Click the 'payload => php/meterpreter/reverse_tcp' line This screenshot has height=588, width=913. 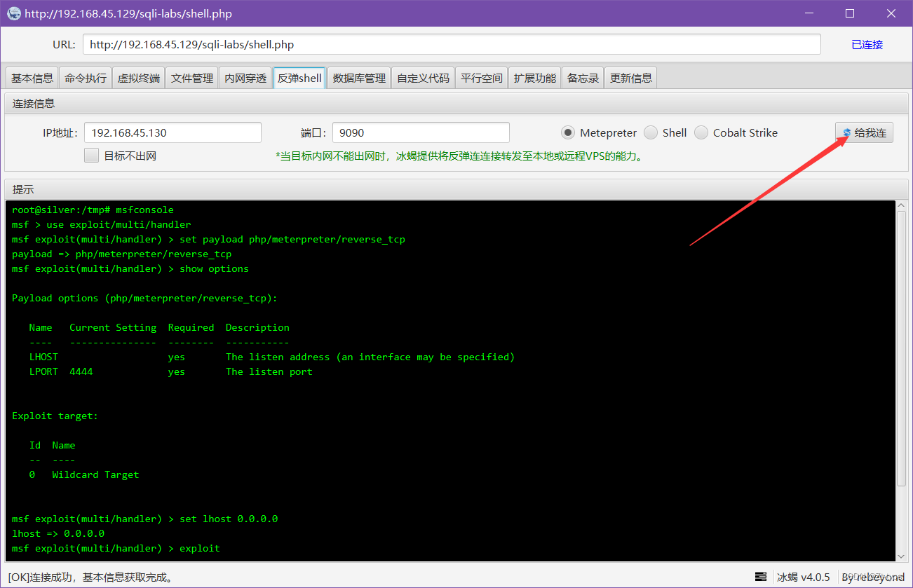121,254
